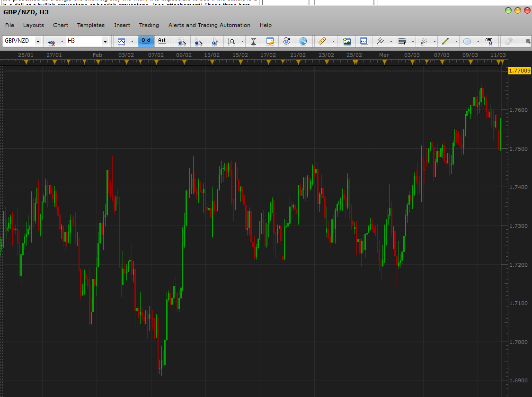Click the 1.7000 price axis label
This screenshot has width=532, height=397.
(x=519, y=342)
